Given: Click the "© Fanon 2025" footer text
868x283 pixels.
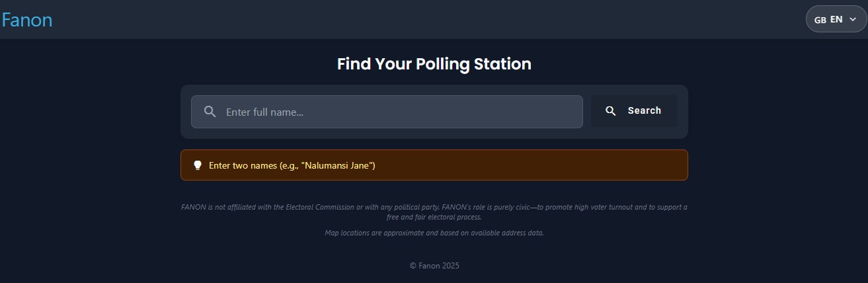Looking at the screenshot, I should click(x=434, y=266).
